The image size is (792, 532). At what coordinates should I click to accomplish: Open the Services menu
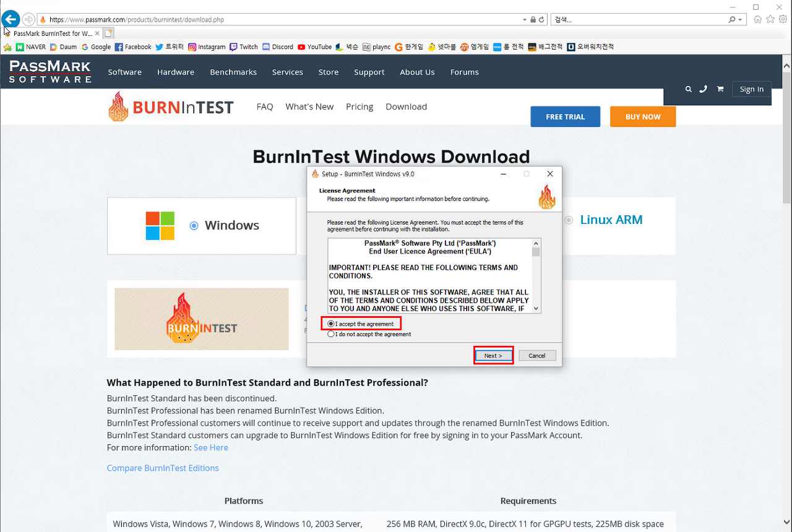pos(288,72)
